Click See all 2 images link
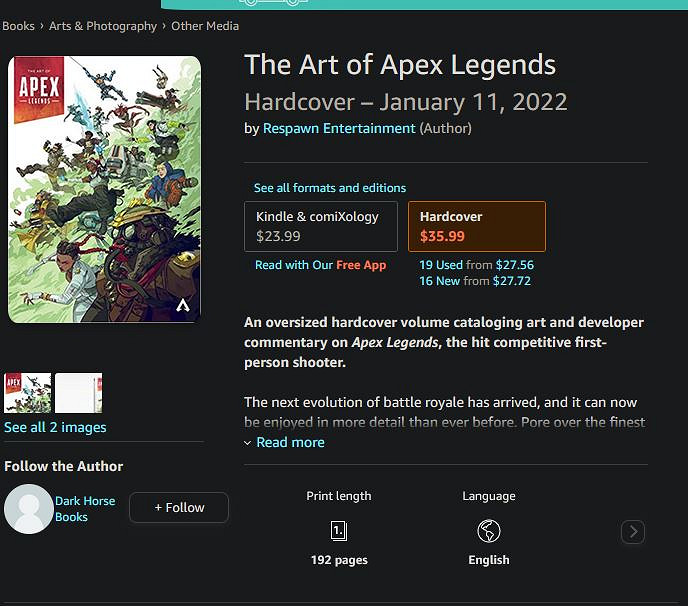 tap(55, 427)
